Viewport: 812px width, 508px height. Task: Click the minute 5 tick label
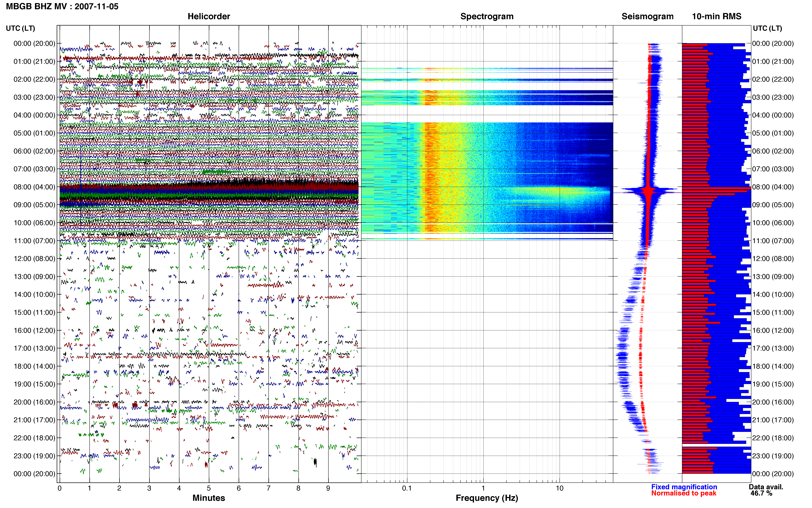click(209, 488)
